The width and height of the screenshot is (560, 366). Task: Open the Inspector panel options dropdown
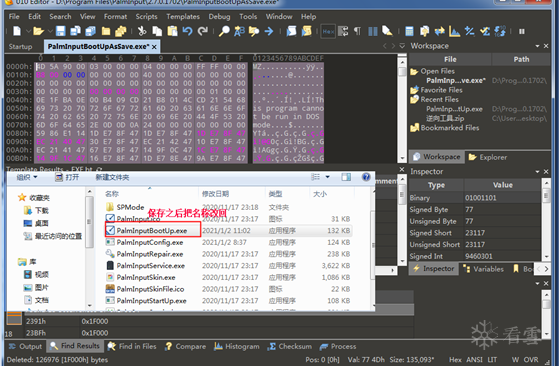tap(538, 172)
